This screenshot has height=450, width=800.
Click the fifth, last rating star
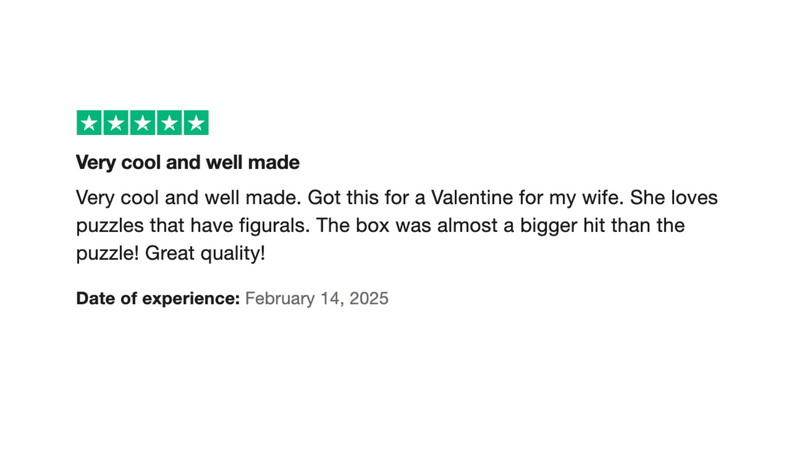click(x=197, y=123)
